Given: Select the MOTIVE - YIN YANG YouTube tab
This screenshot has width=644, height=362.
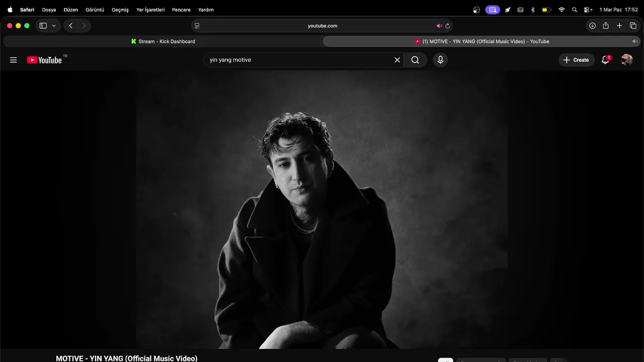Looking at the screenshot, I should pos(481,41).
